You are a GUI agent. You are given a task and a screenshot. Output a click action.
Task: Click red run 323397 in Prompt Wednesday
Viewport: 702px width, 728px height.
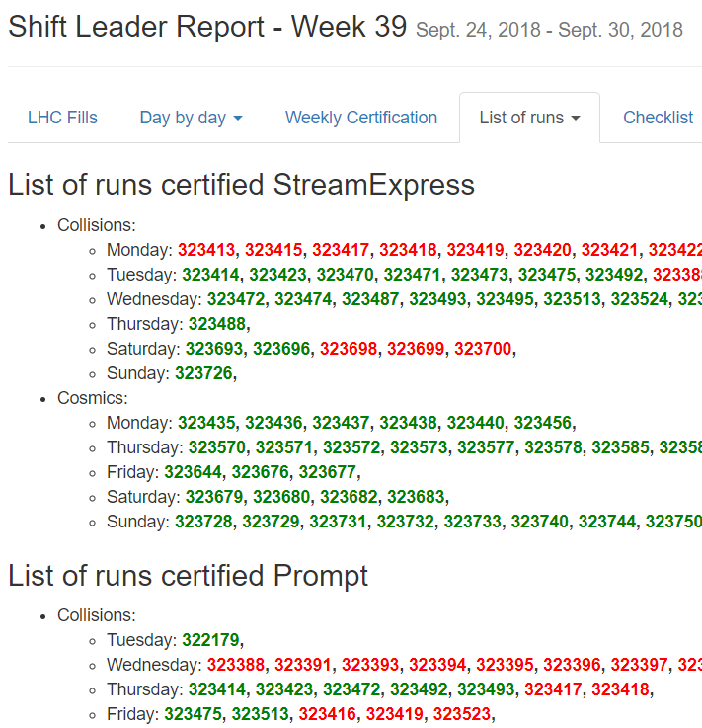[640, 665]
